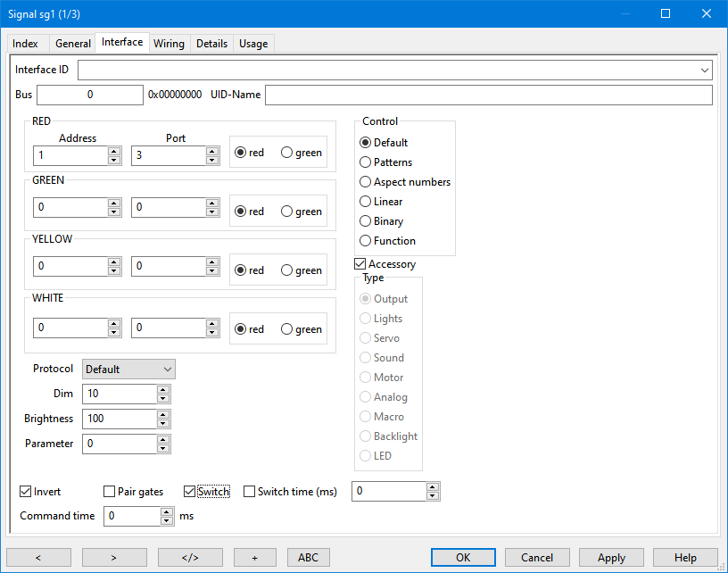Viewport: 728px width, 573px height.
Task: Open the Protocol dropdown
Action: click(x=128, y=369)
